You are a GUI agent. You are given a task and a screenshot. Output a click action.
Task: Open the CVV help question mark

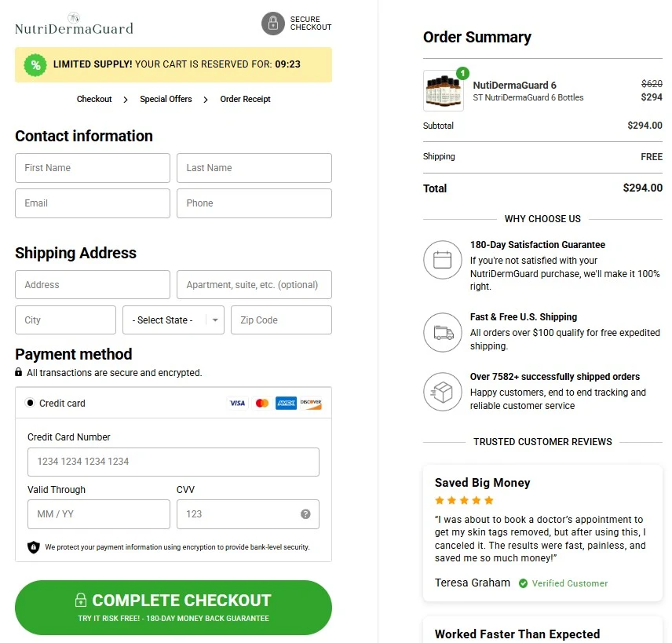pos(305,514)
